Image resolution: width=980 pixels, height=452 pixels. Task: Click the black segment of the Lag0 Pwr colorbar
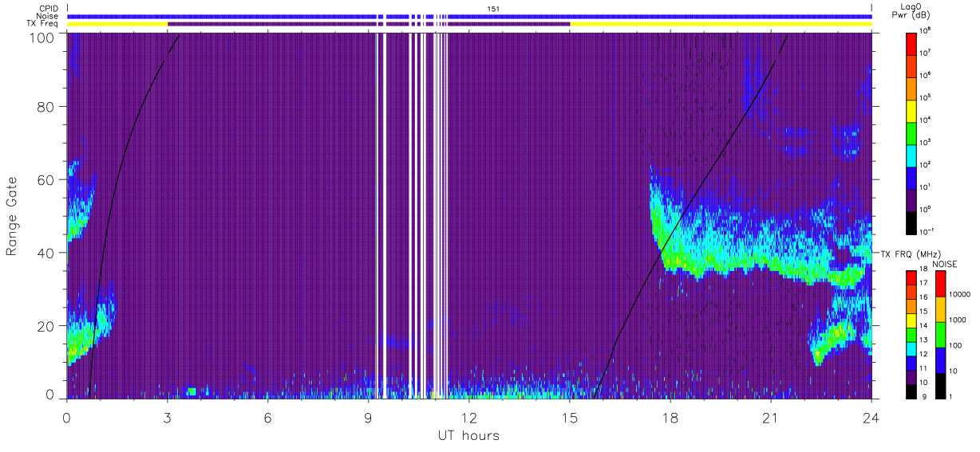click(912, 222)
